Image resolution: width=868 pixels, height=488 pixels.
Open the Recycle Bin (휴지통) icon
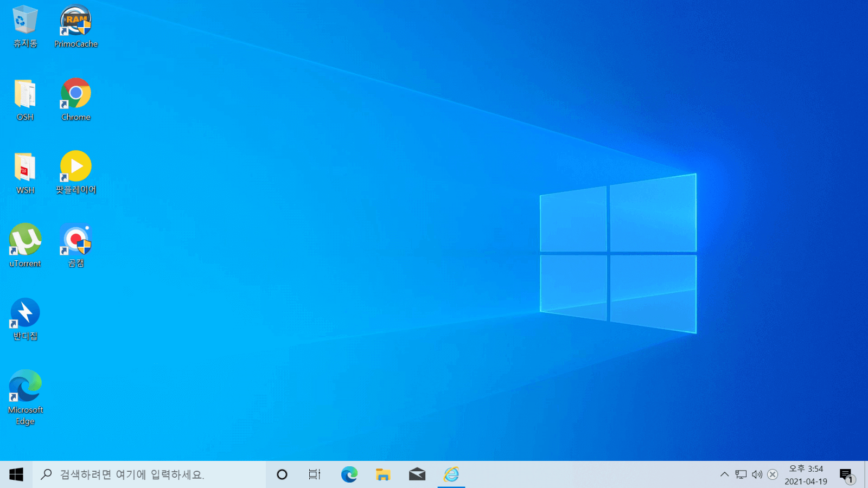click(x=25, y=27)
